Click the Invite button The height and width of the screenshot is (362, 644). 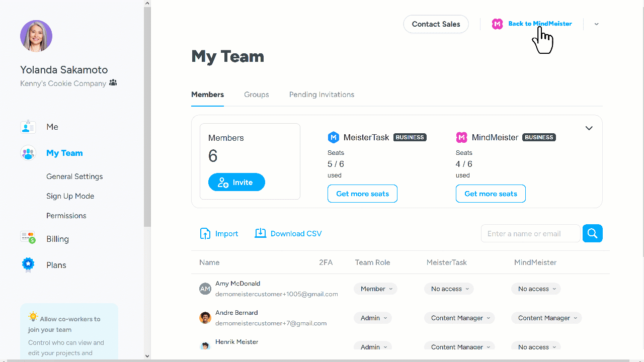[x=236, y=183]
